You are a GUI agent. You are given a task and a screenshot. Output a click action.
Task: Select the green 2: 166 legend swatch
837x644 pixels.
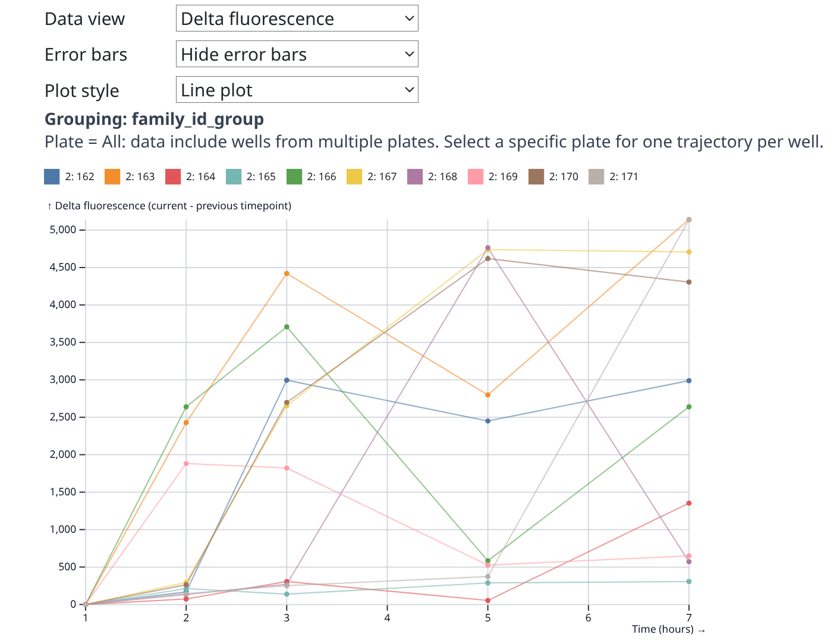pos(294,177)
